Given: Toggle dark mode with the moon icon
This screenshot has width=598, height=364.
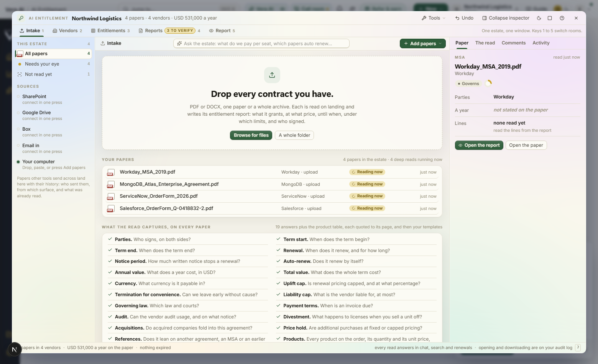Looking at the screenshot, I should [x=539, y=18].
